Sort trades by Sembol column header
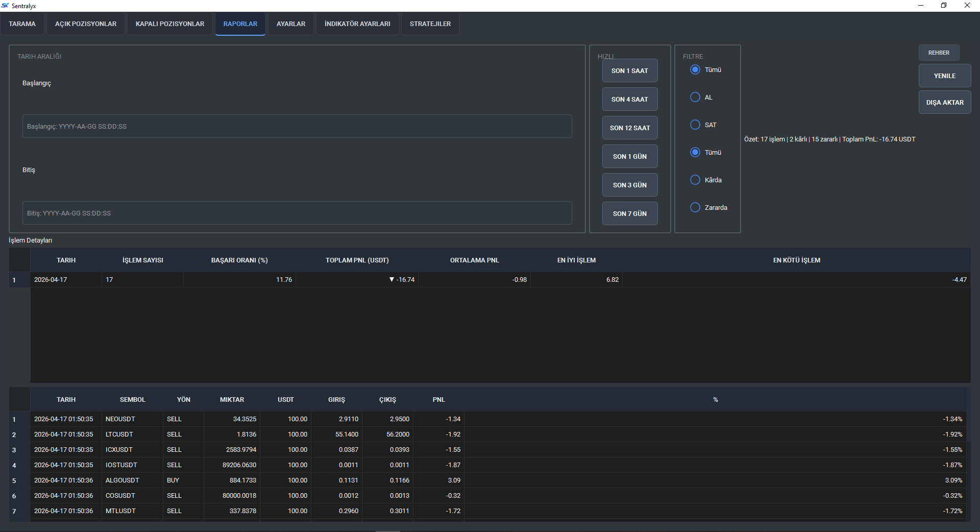The height and width of the screenshot is (532, 980). [132, 400]
